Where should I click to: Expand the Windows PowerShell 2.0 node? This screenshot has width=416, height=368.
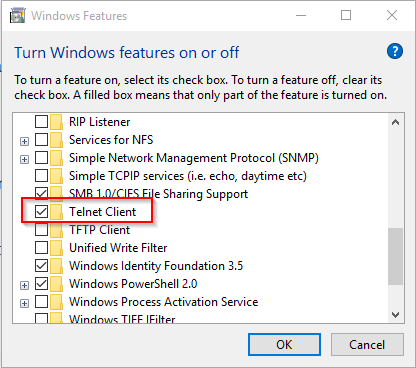[24, 285]
